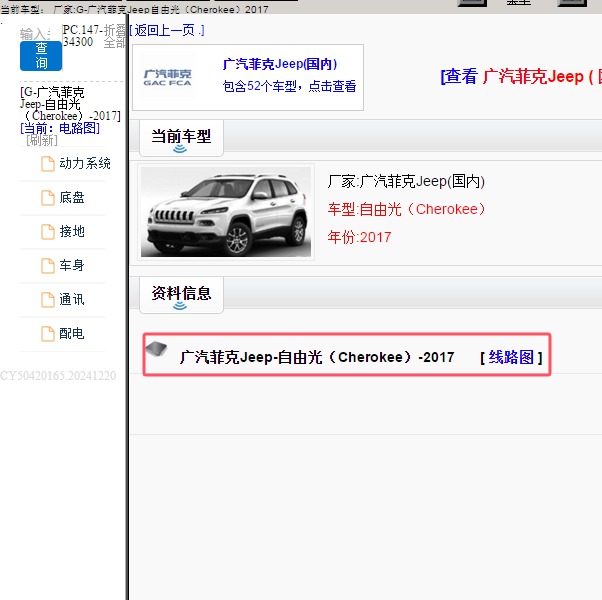The image size is (602, 600).
Task: Open 底盘 tree item
Action: pos(72,197)
